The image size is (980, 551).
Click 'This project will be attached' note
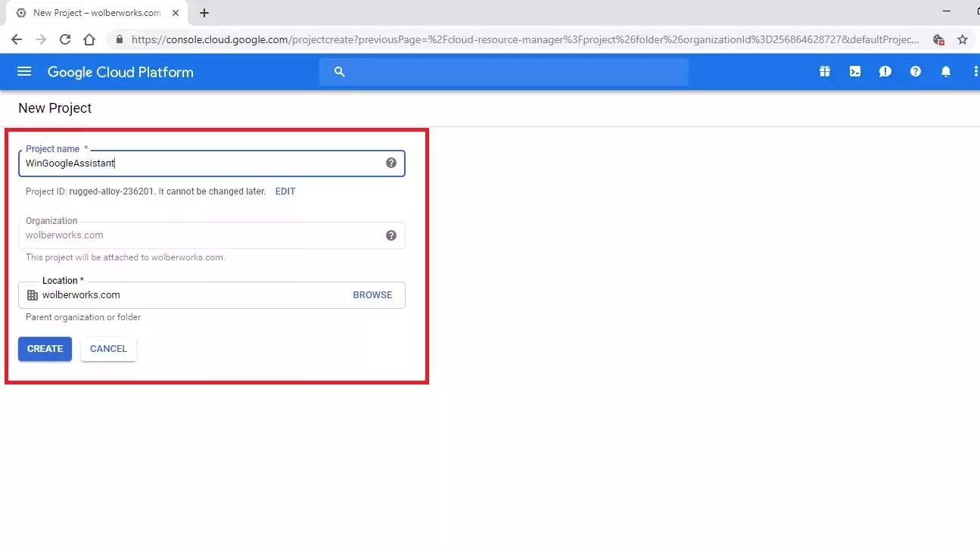tap(126, 257)
